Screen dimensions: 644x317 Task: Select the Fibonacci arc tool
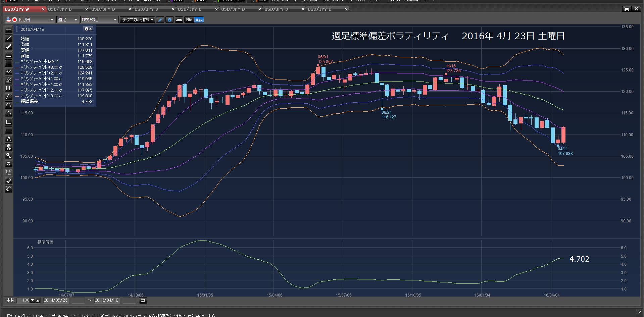(x=9, y=71)
